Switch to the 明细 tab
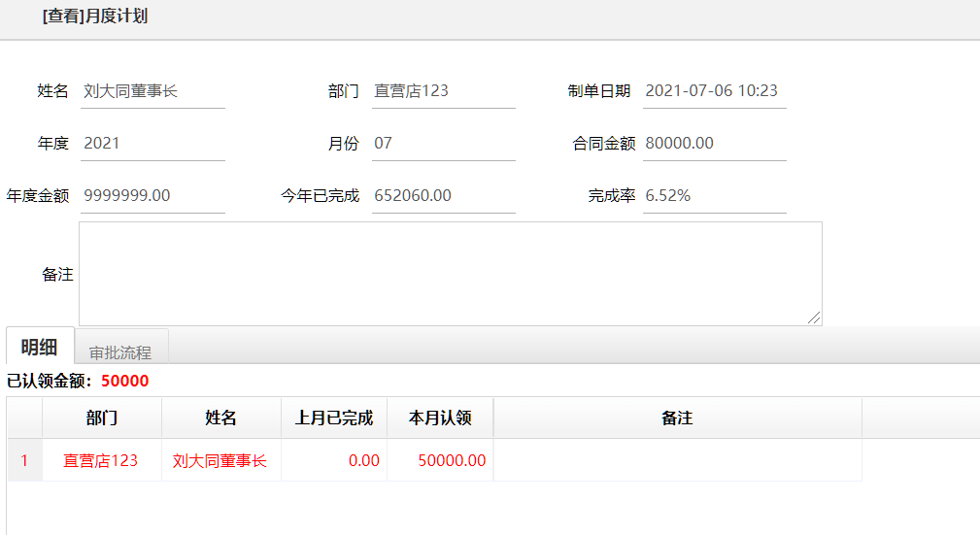The height and width of the screenshot is (535, 980). click(40, 348)
